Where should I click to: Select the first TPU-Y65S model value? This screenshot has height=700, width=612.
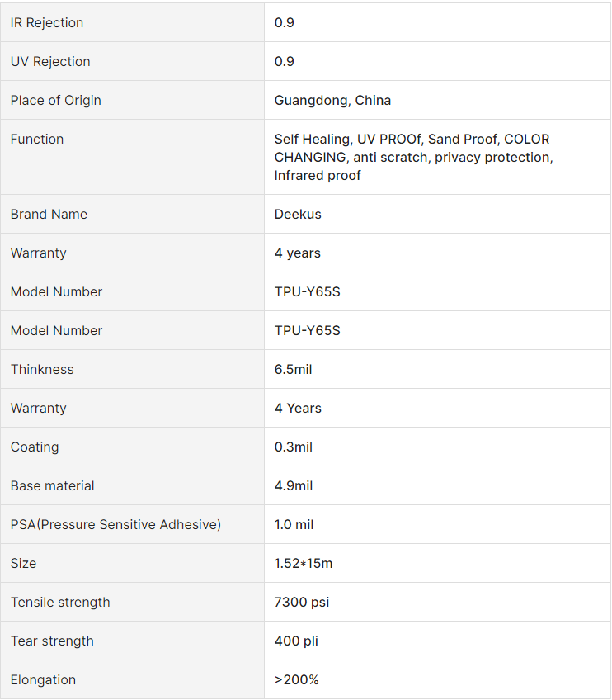coord(308,292)
